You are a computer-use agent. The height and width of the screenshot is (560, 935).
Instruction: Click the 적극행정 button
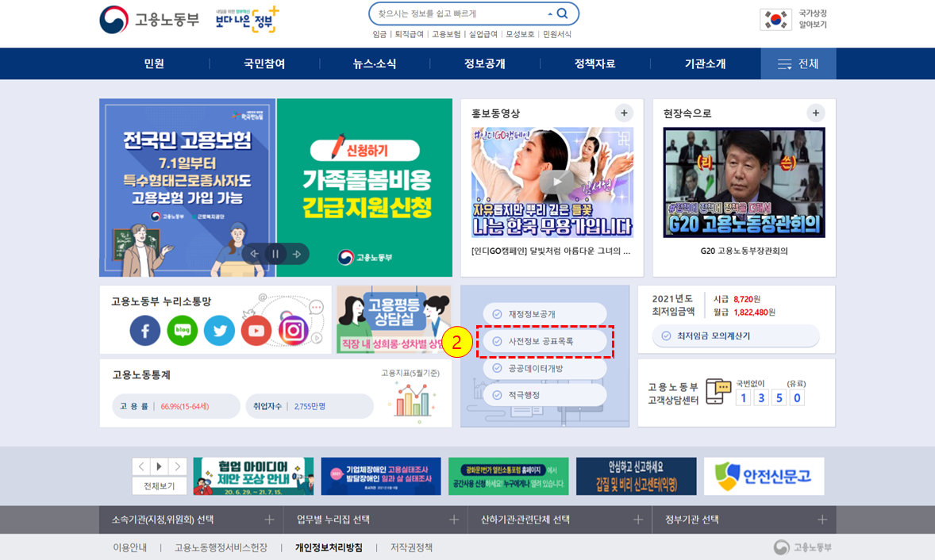pyautogui.click(x=544, y=395)
